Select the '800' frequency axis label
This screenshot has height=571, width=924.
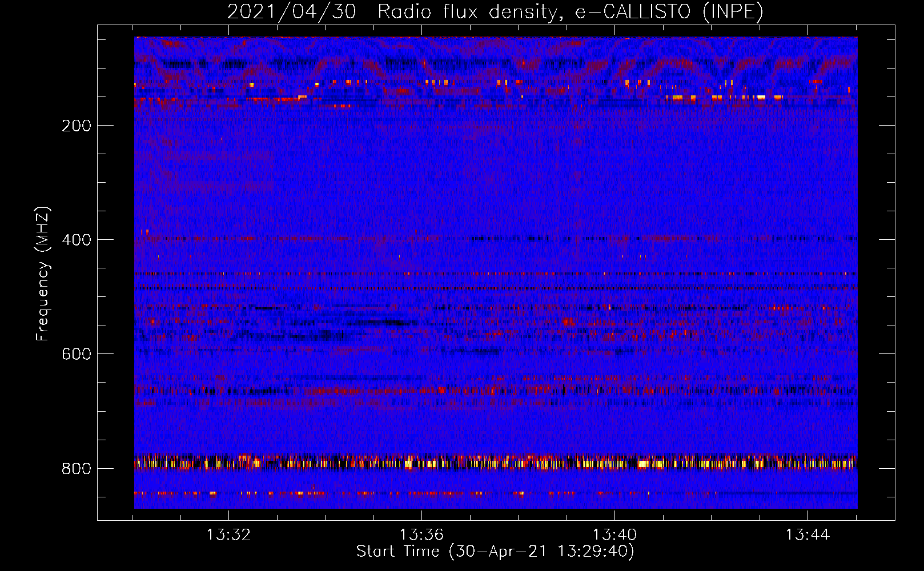(77, 469)
